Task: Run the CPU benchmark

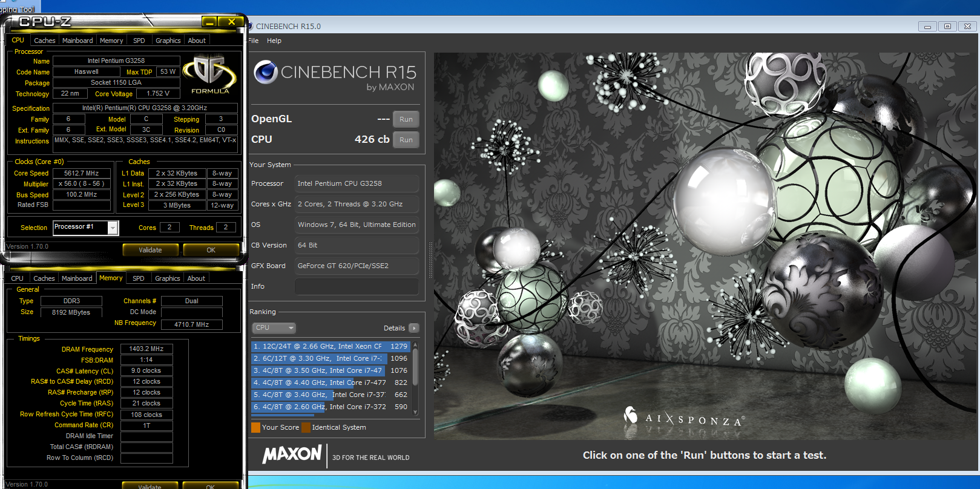Action: pyautogui.click(x=406, y=140)
